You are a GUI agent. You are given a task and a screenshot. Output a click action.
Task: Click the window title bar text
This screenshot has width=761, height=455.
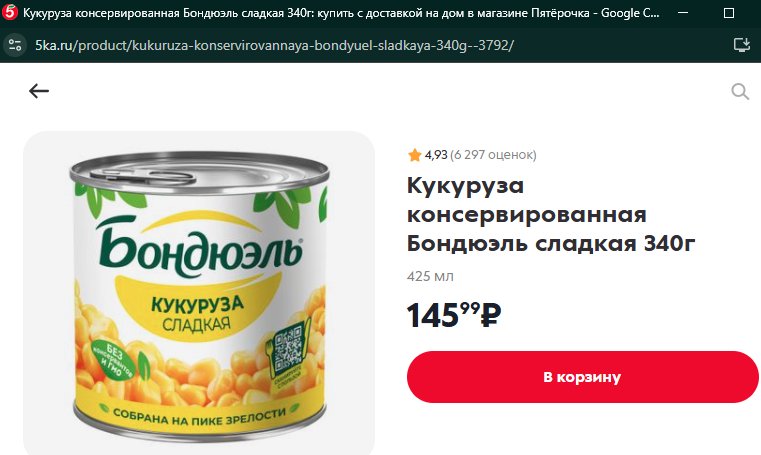point(341,13)
